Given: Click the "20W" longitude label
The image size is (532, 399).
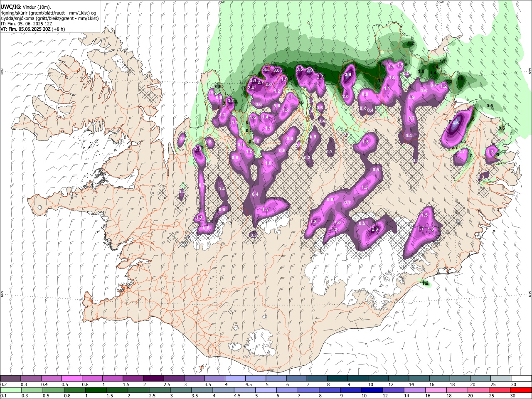Looking at the screenshot, I should click(222, 2).
